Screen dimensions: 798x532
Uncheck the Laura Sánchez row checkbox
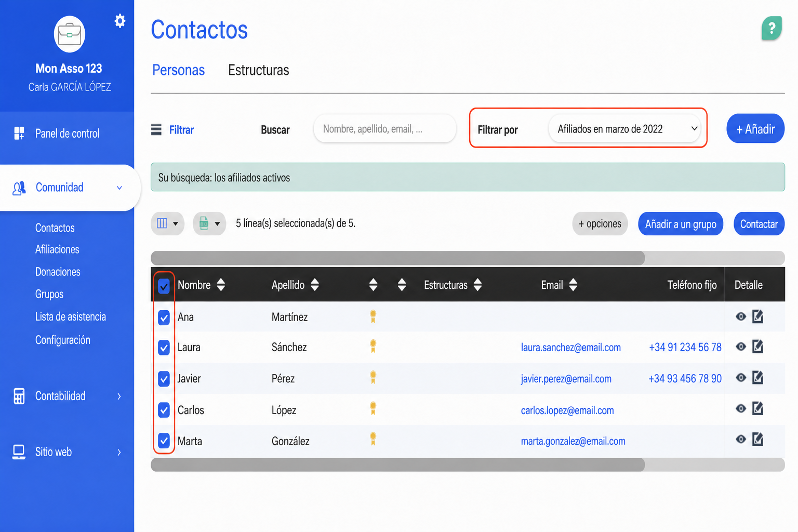tap(164, 348)
